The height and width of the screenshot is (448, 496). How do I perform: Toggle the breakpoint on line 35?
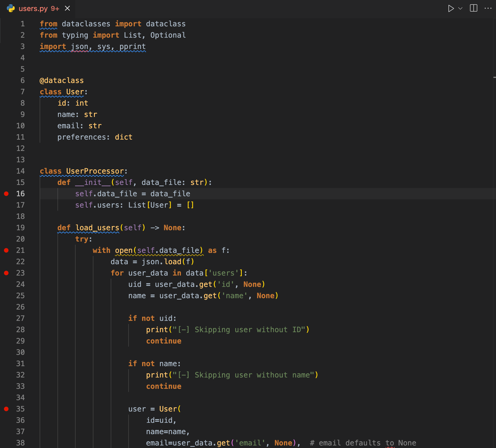coord(6,409)
